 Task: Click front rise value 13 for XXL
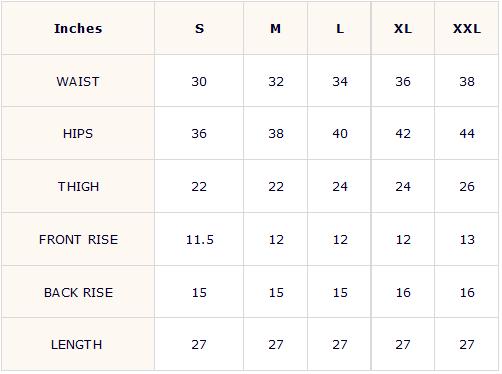coord(467,240)
